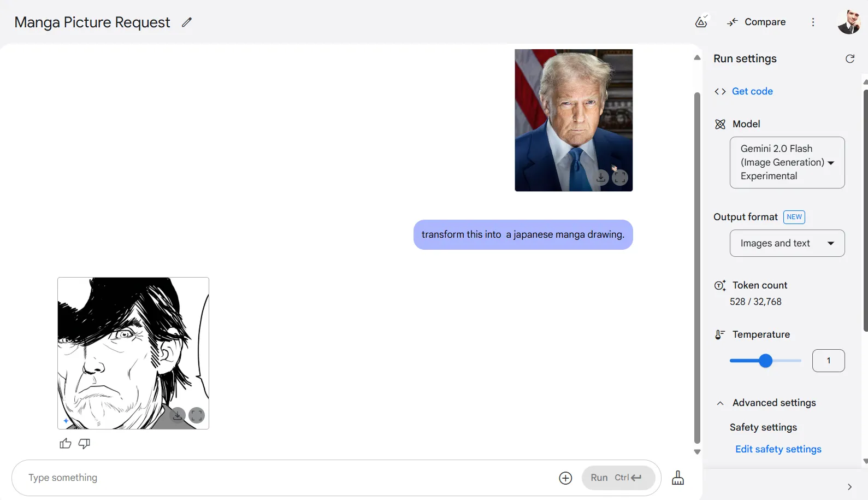Viewport: 868px width, 500px height.
Task: Expand the manga image to fullscreen
Action: [197, 415]
